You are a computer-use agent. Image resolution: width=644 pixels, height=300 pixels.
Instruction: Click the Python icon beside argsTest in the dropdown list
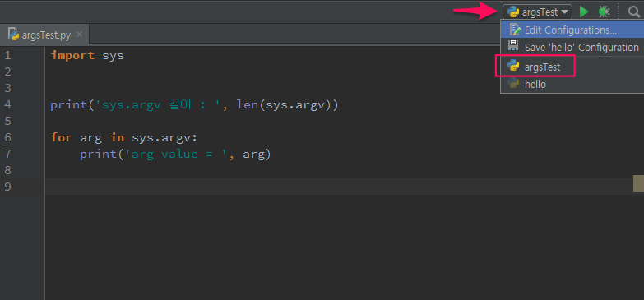513,67
